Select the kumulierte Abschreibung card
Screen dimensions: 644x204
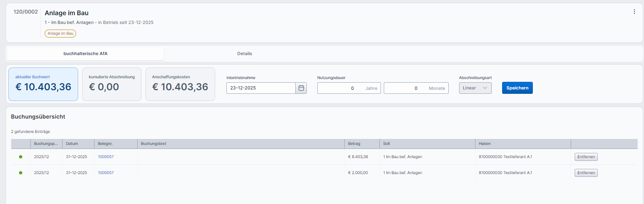point(112,84)
